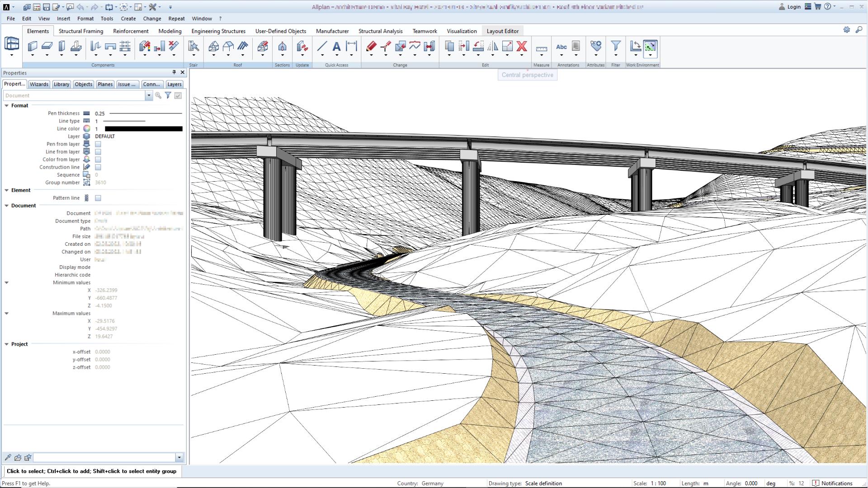Viewport: 868px width, 488px height.
Task: Collapse the Format section
Action: pyautogui.click(x=7, y=105)
